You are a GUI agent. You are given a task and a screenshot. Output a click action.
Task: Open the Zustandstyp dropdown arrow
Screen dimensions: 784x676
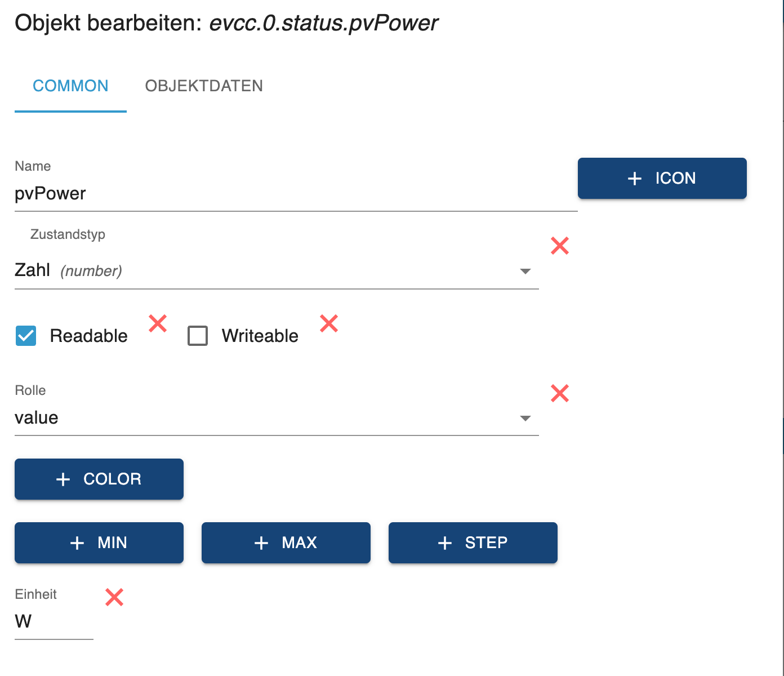coord(525,272)
